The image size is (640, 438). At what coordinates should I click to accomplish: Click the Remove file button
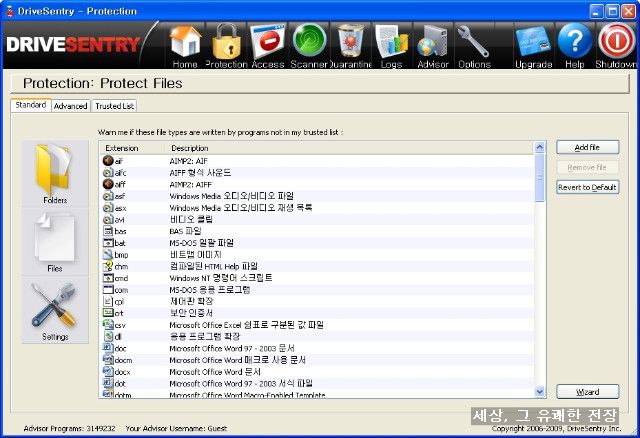tap(587, 167)
